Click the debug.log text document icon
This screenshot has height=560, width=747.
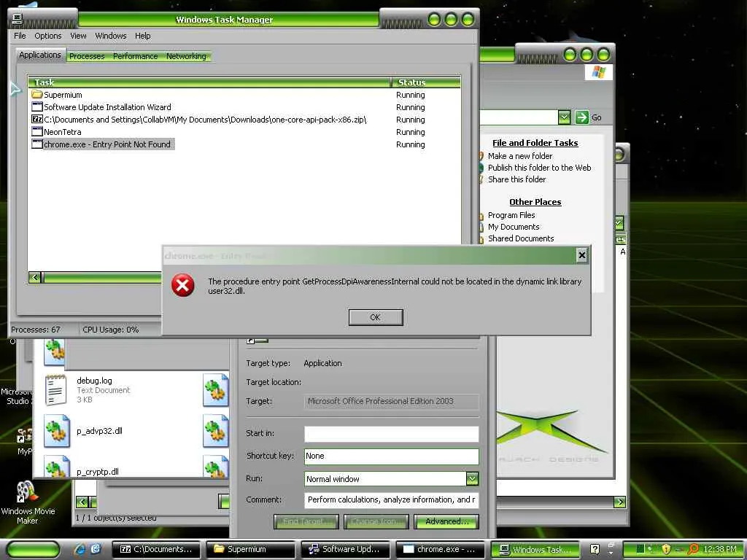click(x=55, y=390)
